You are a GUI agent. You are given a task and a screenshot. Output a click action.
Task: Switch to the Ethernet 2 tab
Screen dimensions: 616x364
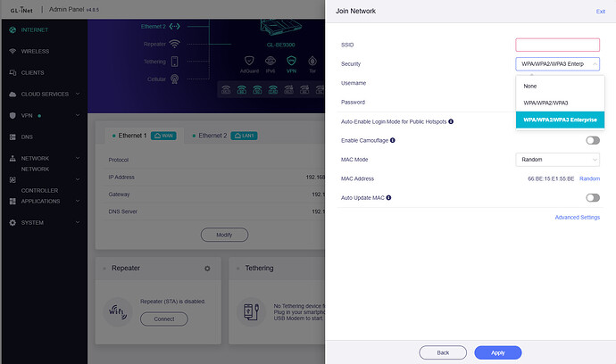(212, 136)
